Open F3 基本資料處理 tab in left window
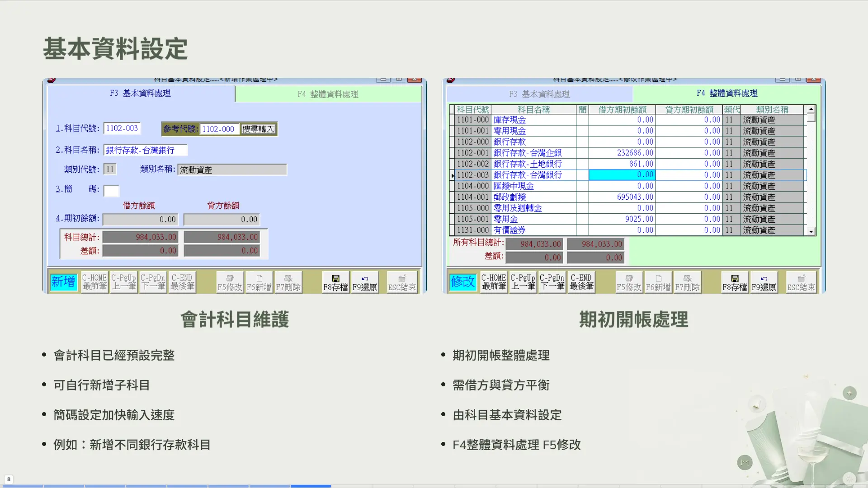The width and height of the screenshot is (868, 488). click(x=141, y=94)
